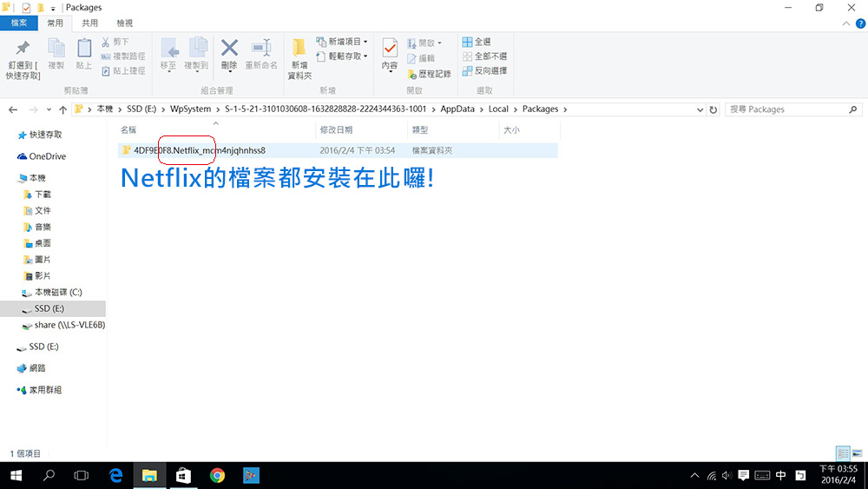Open the Recent locations dropdown arrow
The height and width of the screenshot is (489, 868).
click(49, 109)
